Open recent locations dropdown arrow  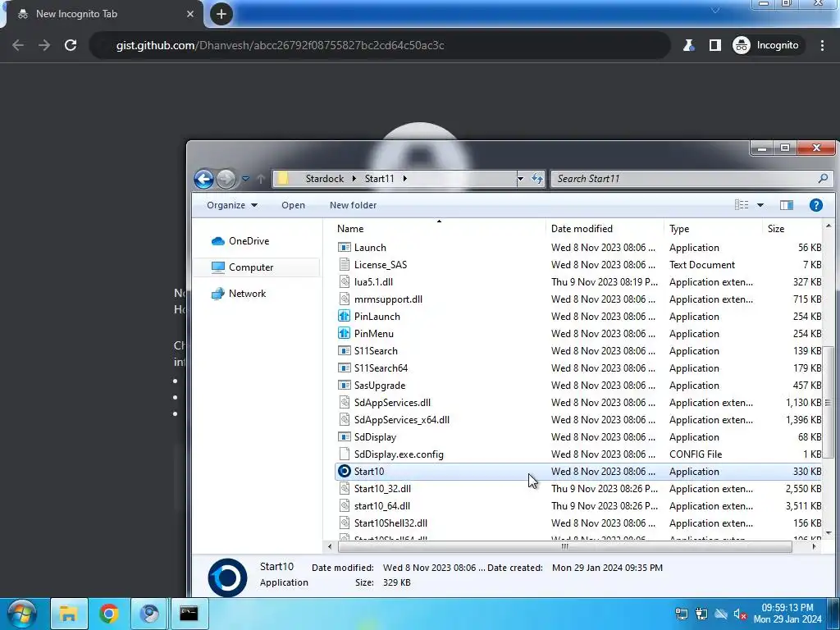coord(245,179)
